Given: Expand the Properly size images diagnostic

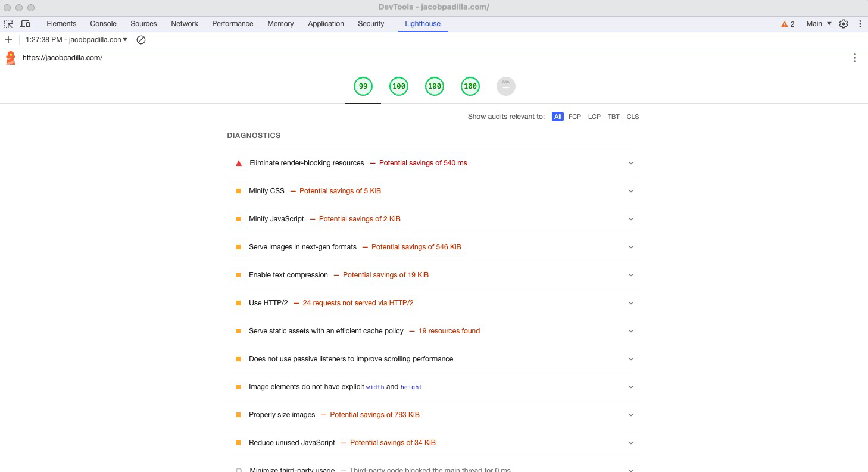Looking at the screenshot, I should pos(630,414).
